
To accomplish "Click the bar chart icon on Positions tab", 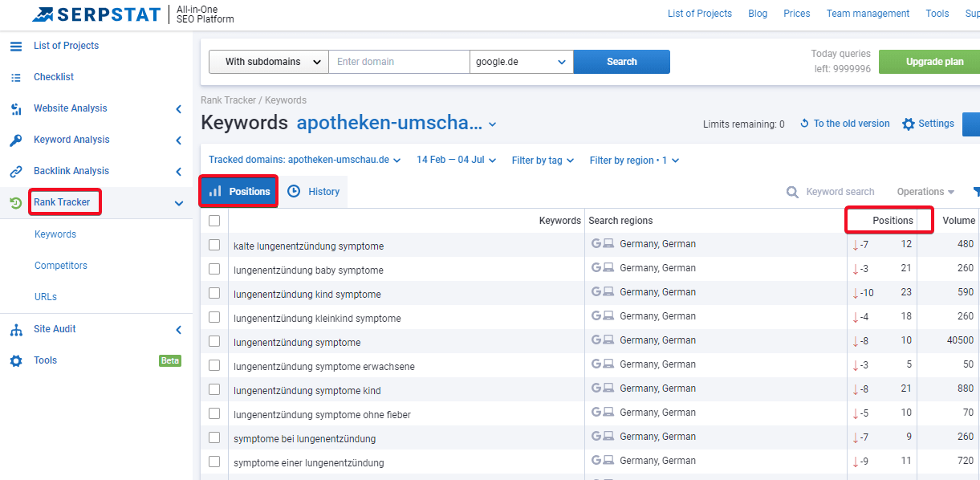I will tap(215, 191).
